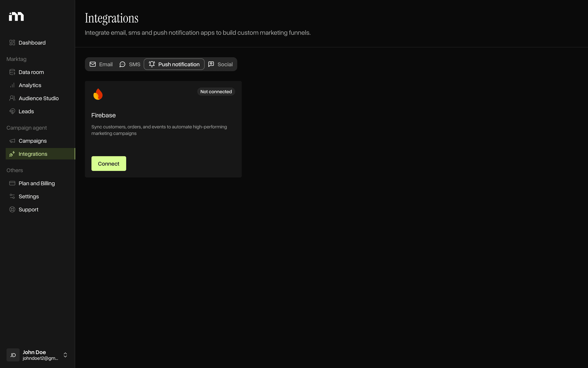This screenshot has width=588, height=368.
Task: Click the Integrations plug icon
Action: point(12,154)
